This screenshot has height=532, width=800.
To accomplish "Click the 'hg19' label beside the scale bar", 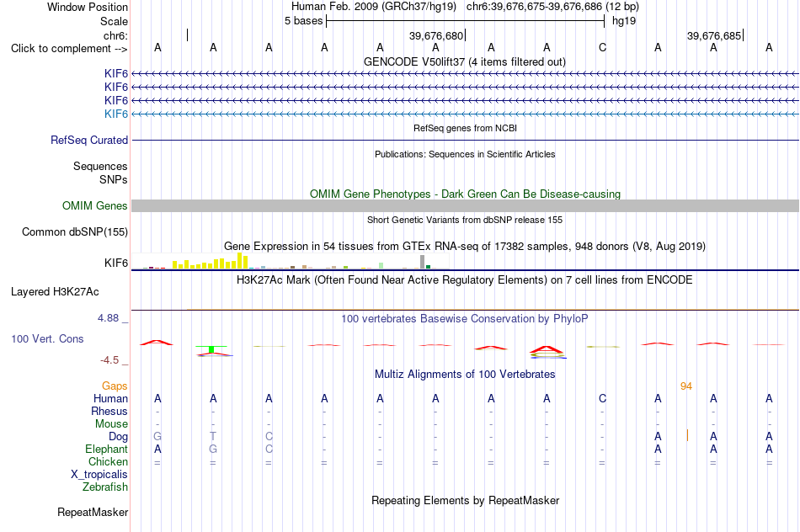I will 624,21.
